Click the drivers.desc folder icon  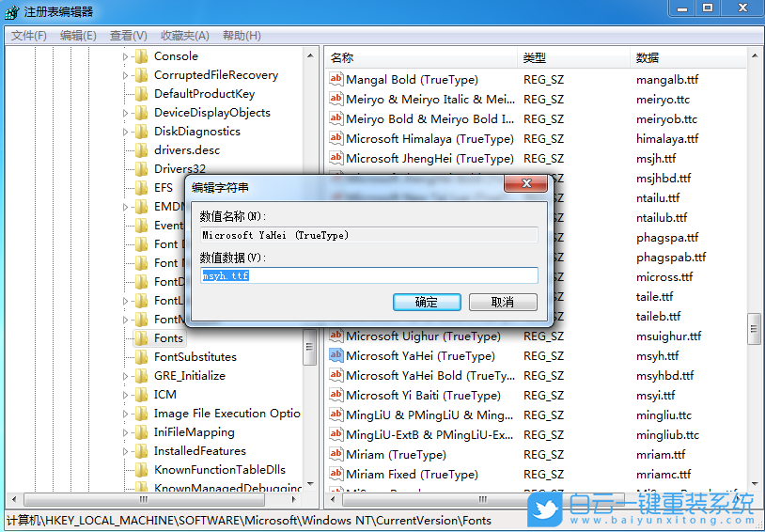coord(142,149)
